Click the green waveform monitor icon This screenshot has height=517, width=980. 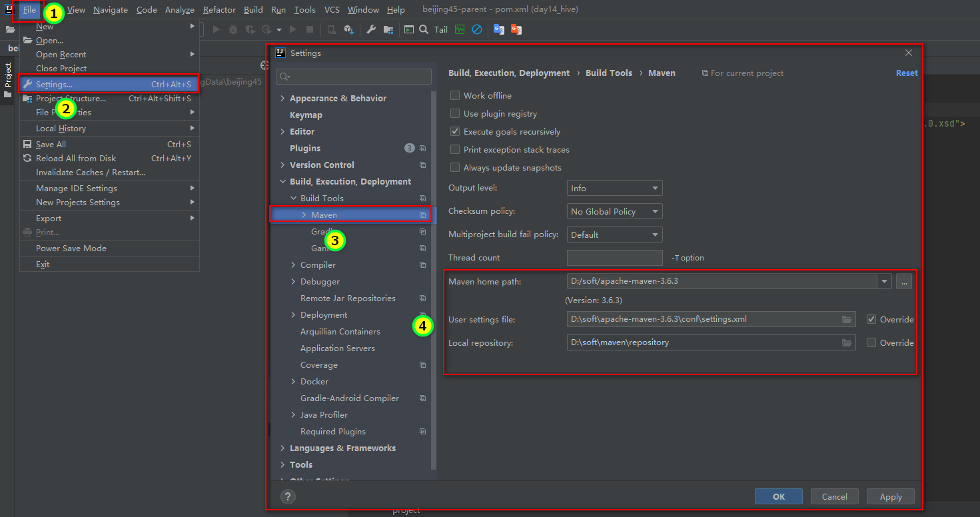[460, 29]
